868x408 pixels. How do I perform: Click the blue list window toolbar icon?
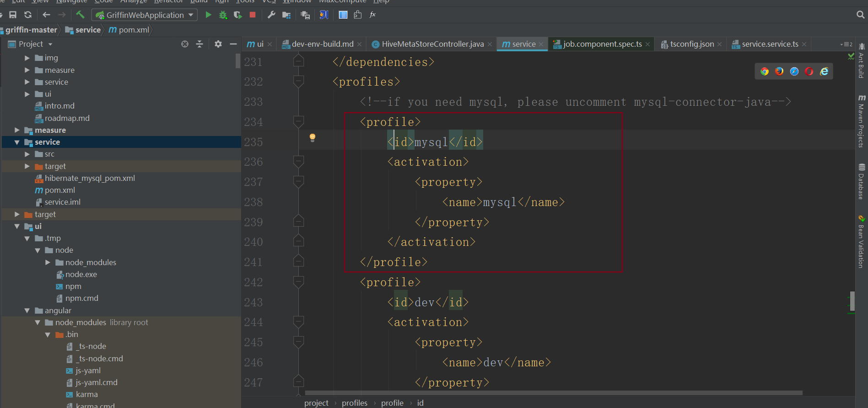tap(343, 15)
